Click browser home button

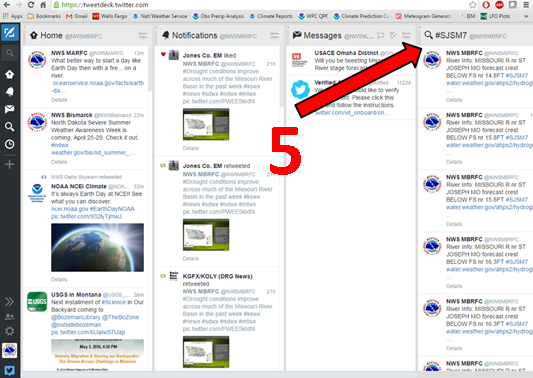[43, 5]
